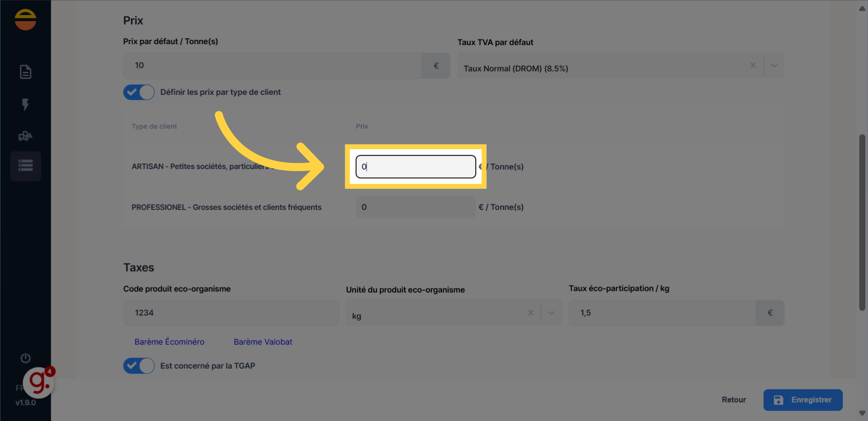Expand the Taux TVA par défaut dropdown
The width and height of the screenshot is (868, 421).
(x=774, y=65)
